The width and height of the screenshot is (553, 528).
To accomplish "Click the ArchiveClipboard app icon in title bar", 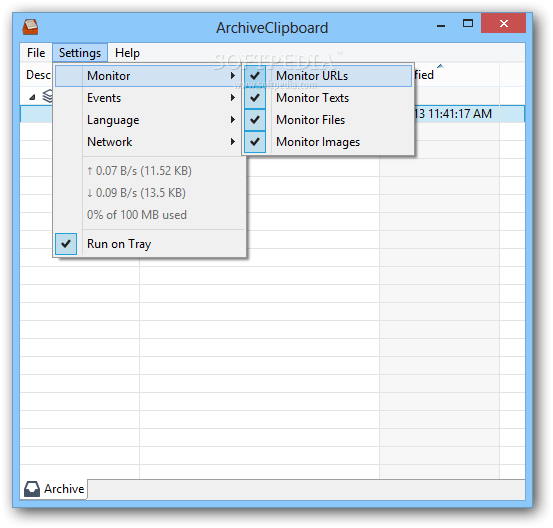I will pos(30,27).
